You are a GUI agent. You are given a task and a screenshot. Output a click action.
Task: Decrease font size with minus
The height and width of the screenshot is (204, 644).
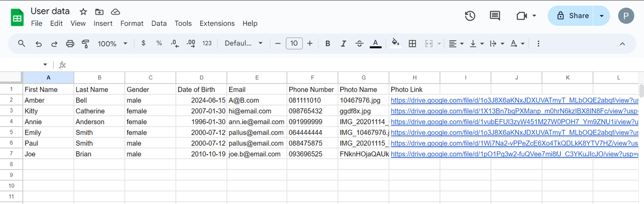click(277, 43)
